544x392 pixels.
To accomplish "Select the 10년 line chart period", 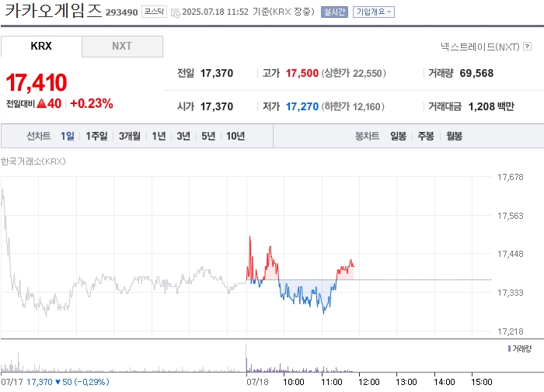I will tap(235, 136).
